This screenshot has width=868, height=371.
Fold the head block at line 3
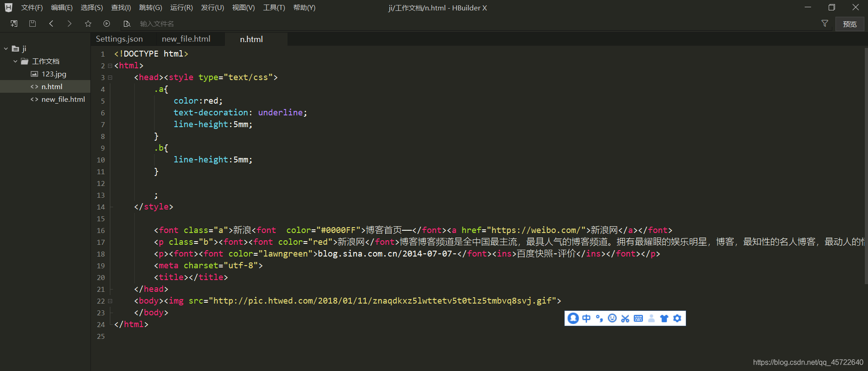pos(110,77)
